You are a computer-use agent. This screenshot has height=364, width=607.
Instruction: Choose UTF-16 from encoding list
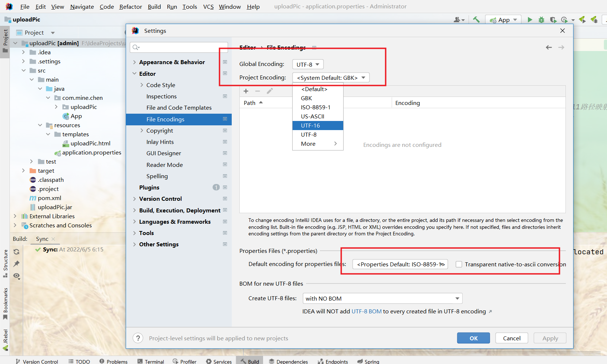[318, 125]
